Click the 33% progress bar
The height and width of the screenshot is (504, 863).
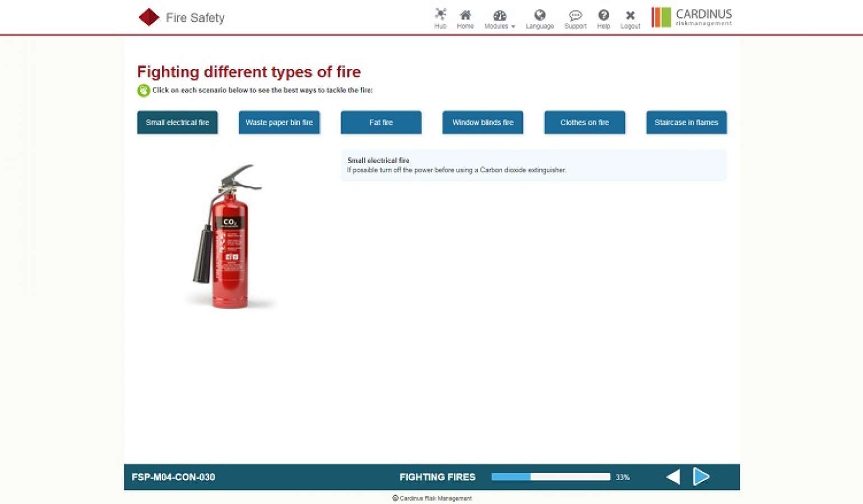[x=551, y=477]
